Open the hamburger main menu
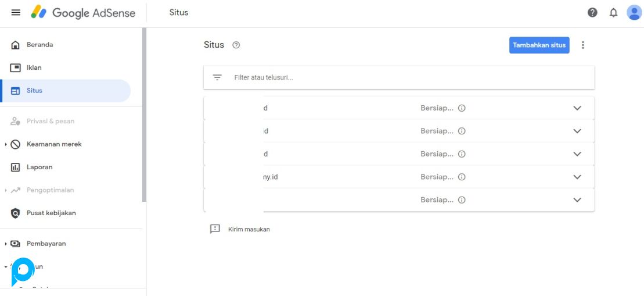This screenshot has height=296, width=644. coord(16,13)
